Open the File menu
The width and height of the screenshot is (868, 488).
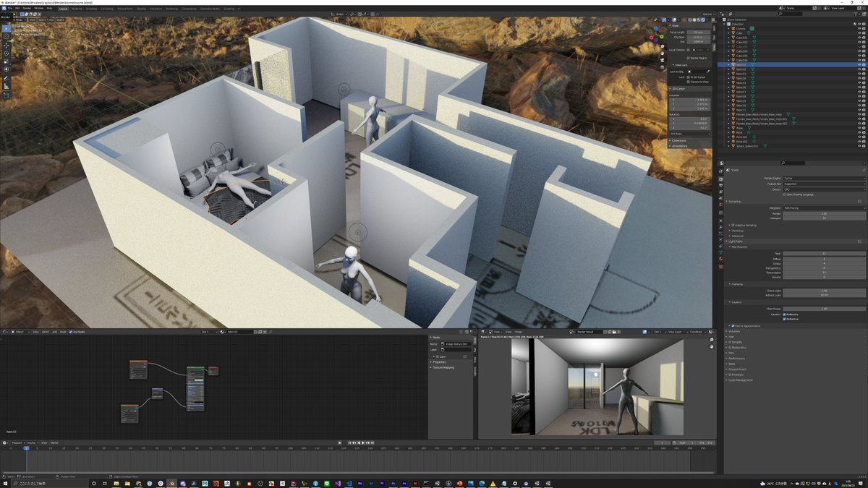[10, 8]
